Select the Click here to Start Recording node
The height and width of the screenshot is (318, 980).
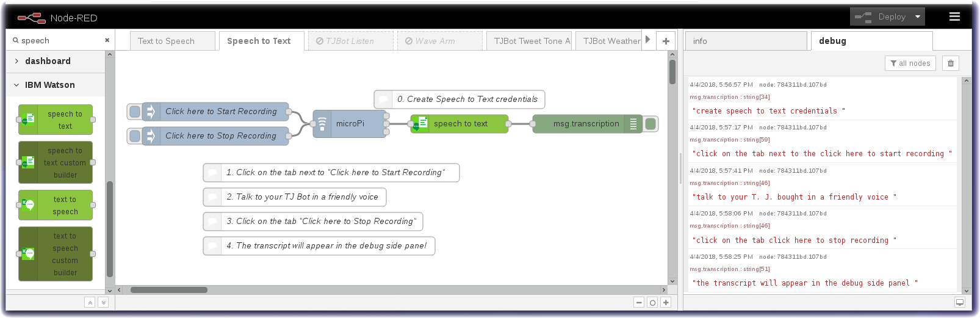point(215,111)
